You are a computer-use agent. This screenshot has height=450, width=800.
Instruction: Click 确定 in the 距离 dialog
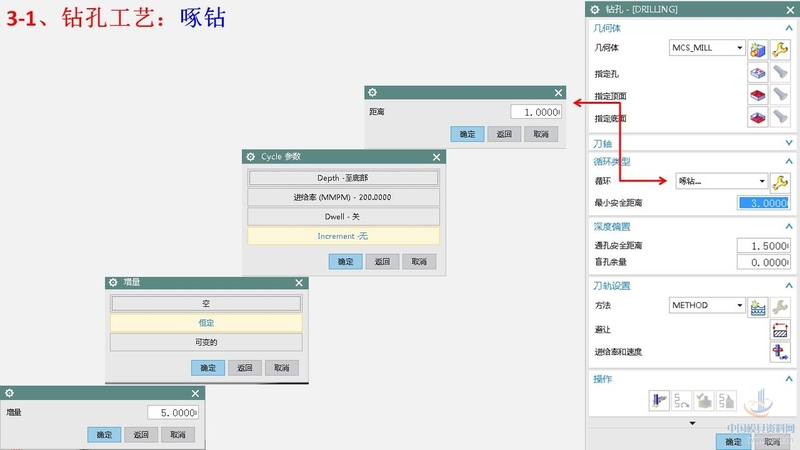(467, 134)
